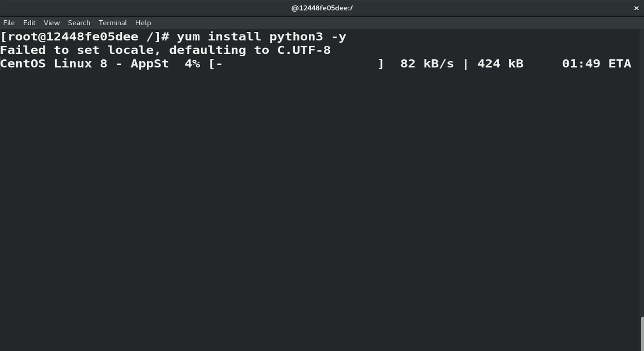
Task: Click the CentOS Linux 8 AppSt label
Action: click(84, 63)
